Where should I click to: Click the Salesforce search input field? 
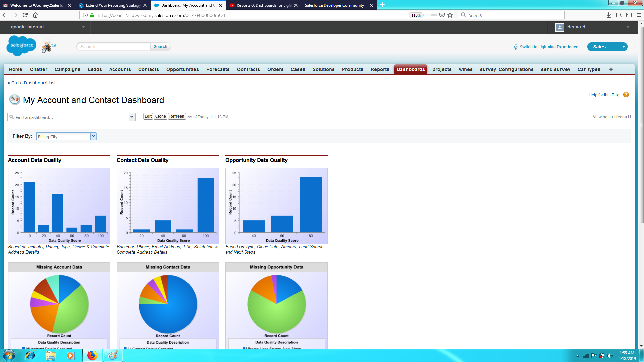[x=113, y=47]
